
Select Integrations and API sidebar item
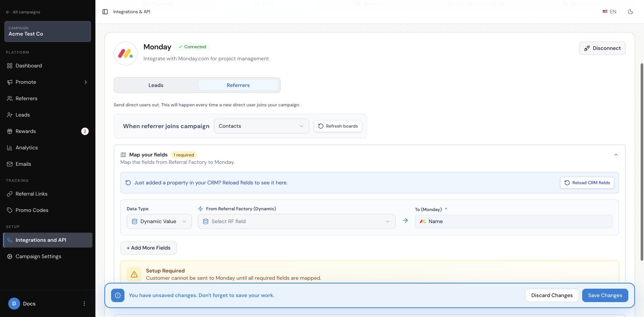tap(48, 240)
